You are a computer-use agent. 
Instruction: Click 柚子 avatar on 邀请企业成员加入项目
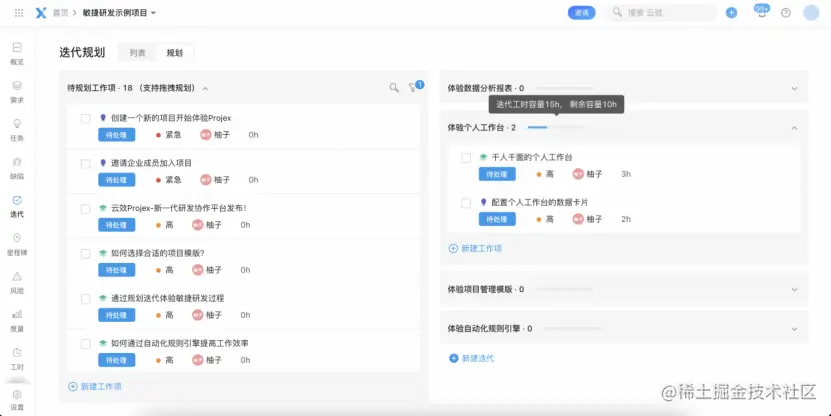point(206,180)
